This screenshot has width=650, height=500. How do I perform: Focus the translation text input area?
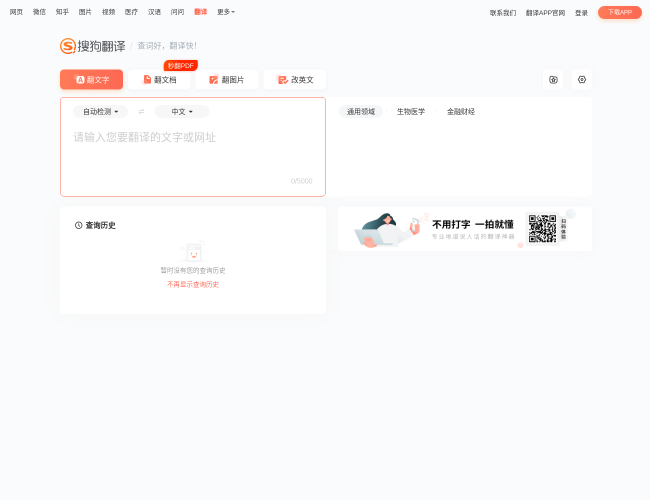coord(193,147)
